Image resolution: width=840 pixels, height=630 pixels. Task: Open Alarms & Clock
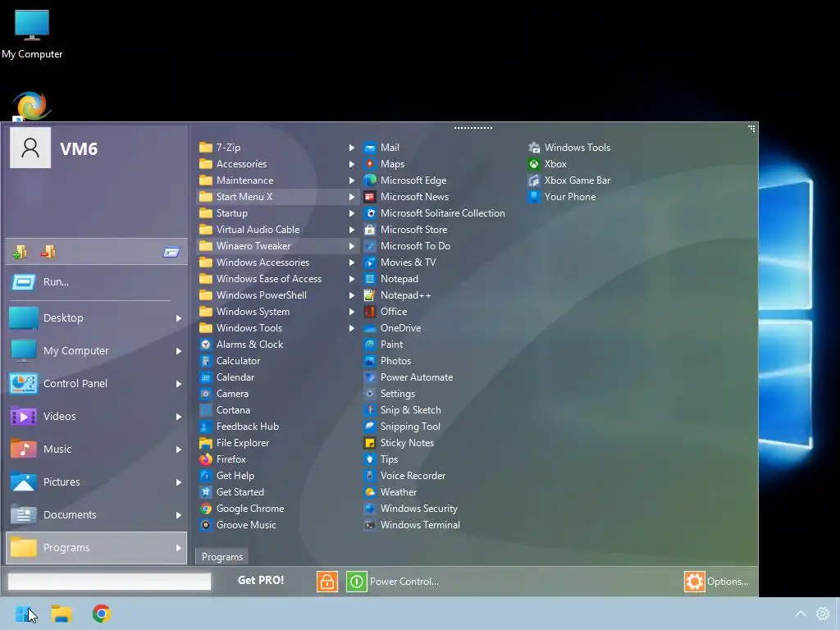241,345
